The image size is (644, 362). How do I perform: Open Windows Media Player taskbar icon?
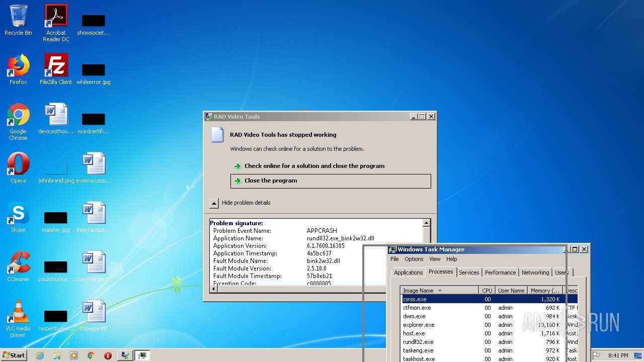click(x=74, y=355)
